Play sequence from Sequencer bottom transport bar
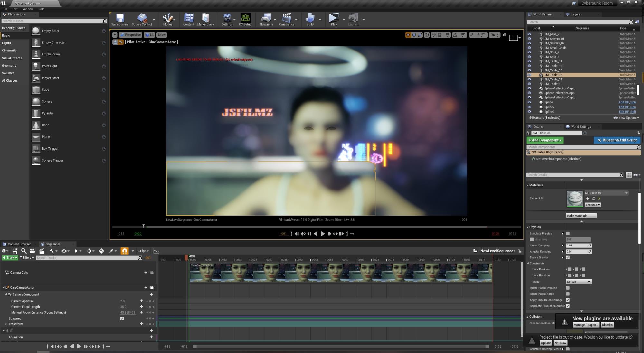Viewport: 644px width, 353px height. [79, 346]
